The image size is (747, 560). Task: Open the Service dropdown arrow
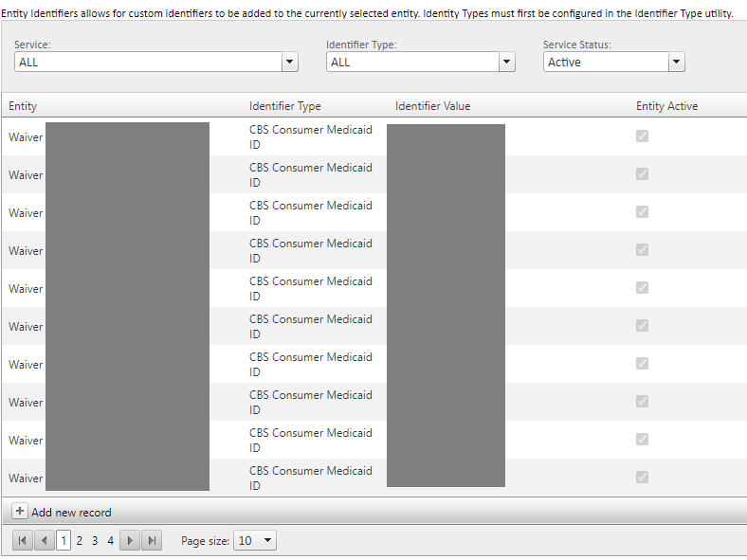coord(290,62)
